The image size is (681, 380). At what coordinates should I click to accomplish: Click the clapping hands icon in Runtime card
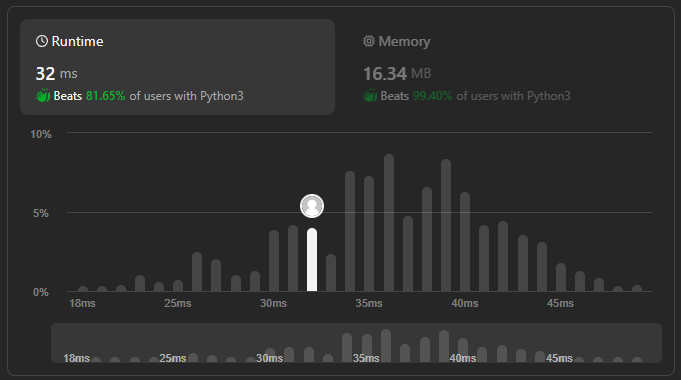coord(43,96)
